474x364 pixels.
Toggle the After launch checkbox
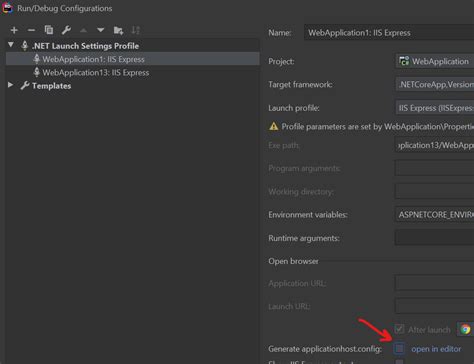click(x=399, y=329)
